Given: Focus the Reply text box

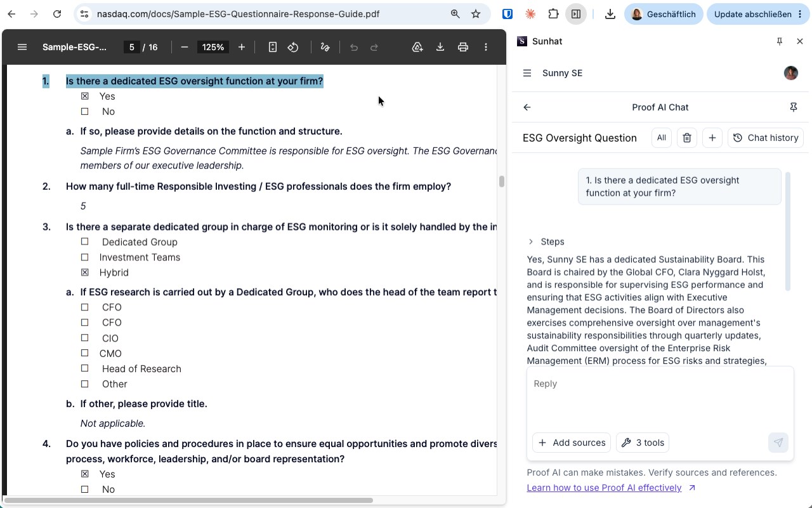Looking at the screenshot, I should click(x=660, y=398).
